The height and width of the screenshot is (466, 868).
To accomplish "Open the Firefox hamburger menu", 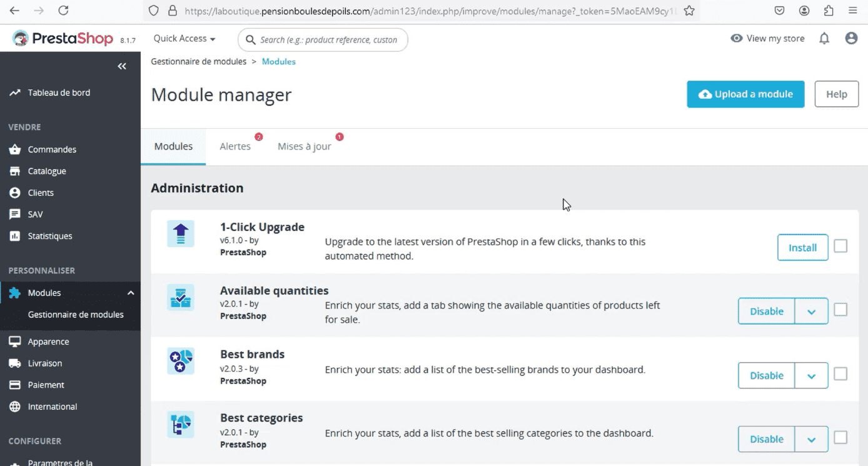I will (853, 11).
